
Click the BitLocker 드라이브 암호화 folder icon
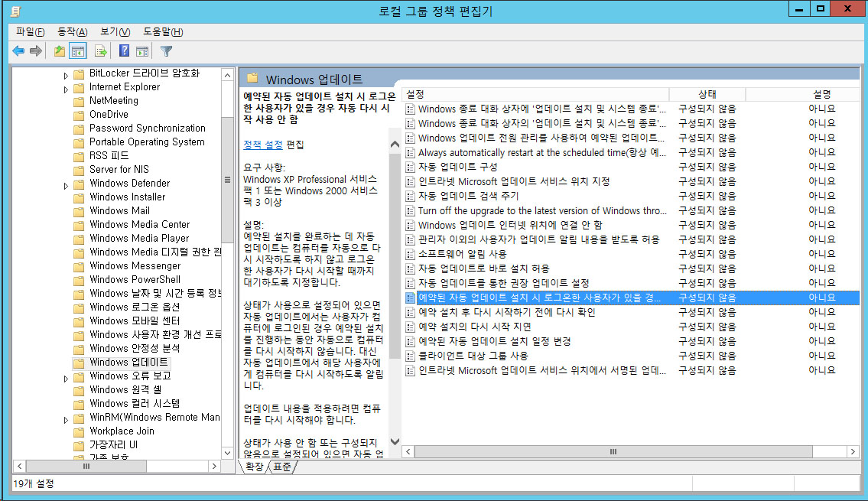[80, 73]
